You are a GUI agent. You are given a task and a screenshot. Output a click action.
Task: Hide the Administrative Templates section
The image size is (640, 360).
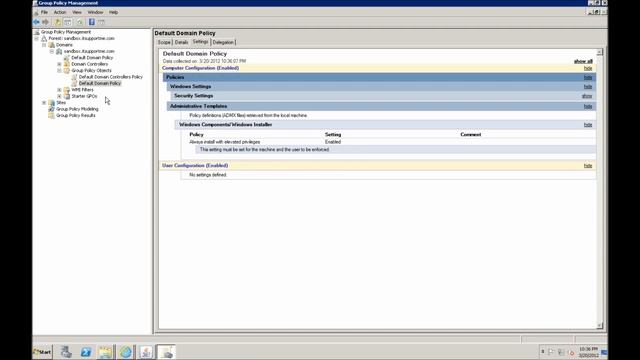pos(588,107)
